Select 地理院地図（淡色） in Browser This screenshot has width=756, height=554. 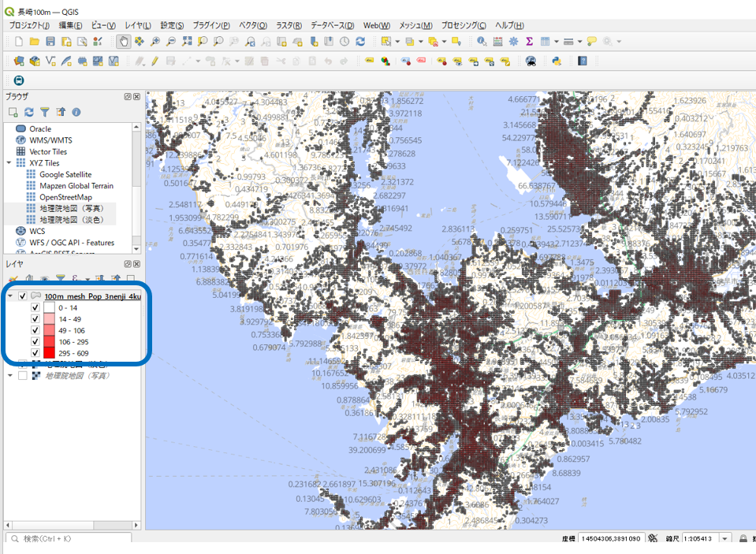(72, 220)
